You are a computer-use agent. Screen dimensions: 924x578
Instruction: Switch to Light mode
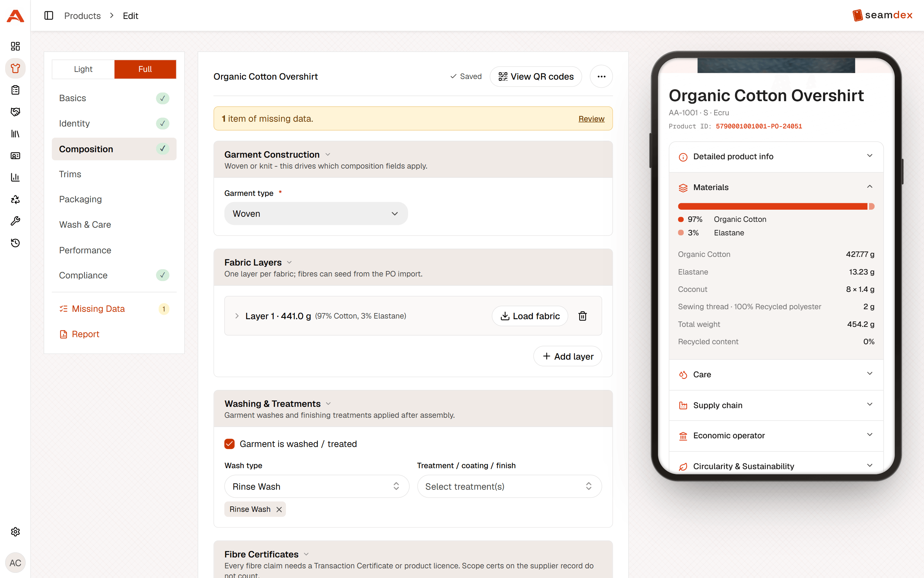pyautogui.click(x=83, y=69)
